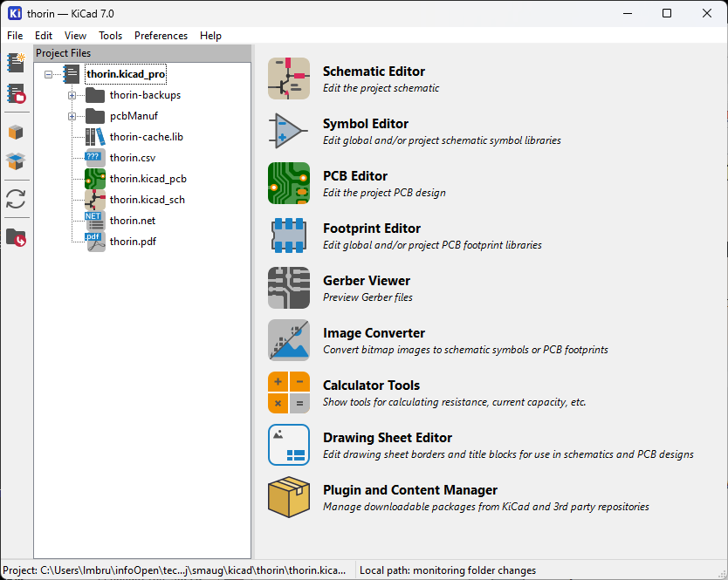This screenshot has width=728, height=580.
Task: Select thorin.pdf file name
Action: [134, 242]
